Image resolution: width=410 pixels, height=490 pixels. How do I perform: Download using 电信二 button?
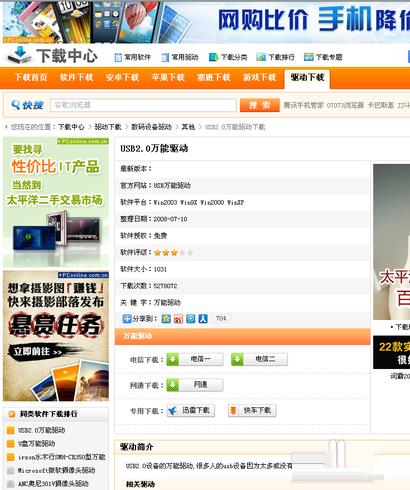(x=259, y=359)
